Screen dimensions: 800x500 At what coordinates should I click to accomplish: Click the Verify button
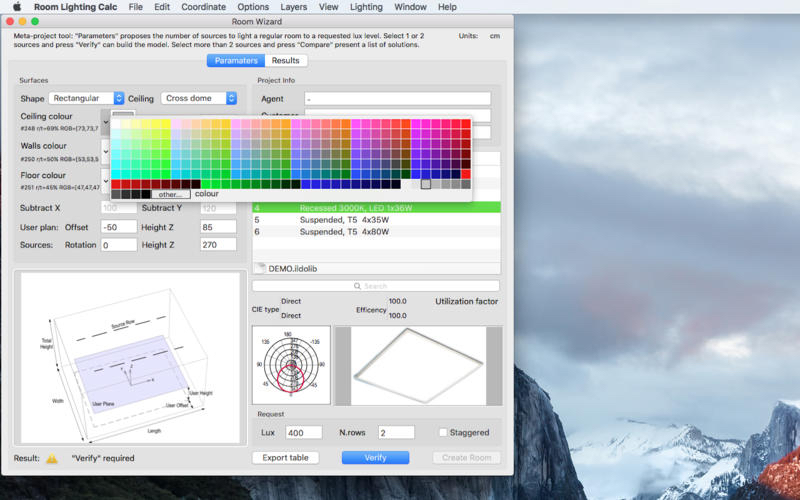tap(375, 458)
